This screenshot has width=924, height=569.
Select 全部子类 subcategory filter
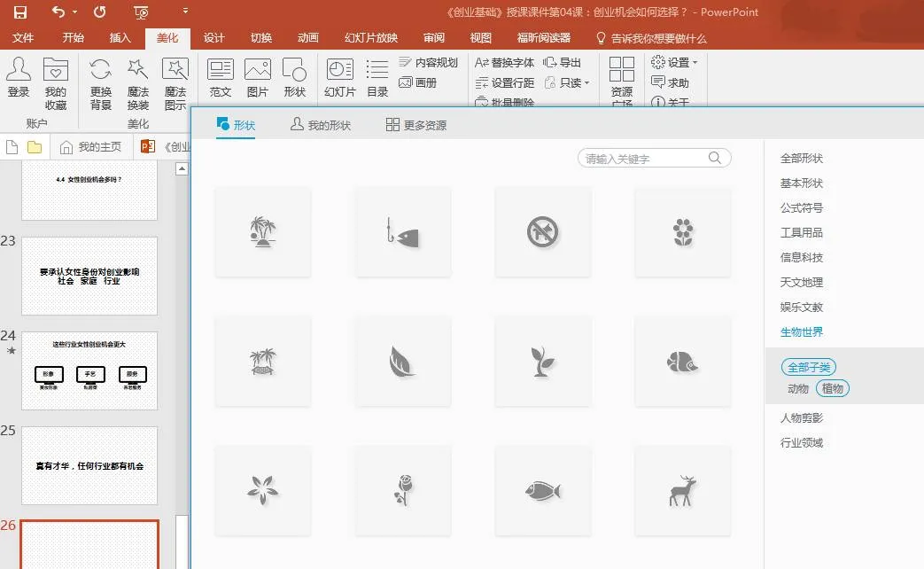(x=809, y=367)
